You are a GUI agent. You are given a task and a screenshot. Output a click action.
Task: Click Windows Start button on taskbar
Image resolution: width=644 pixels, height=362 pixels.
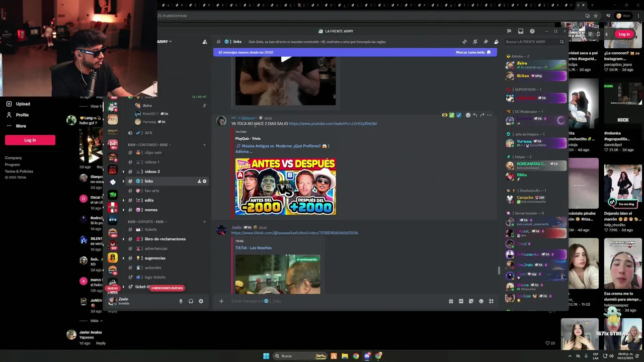(x=266, y=356)
